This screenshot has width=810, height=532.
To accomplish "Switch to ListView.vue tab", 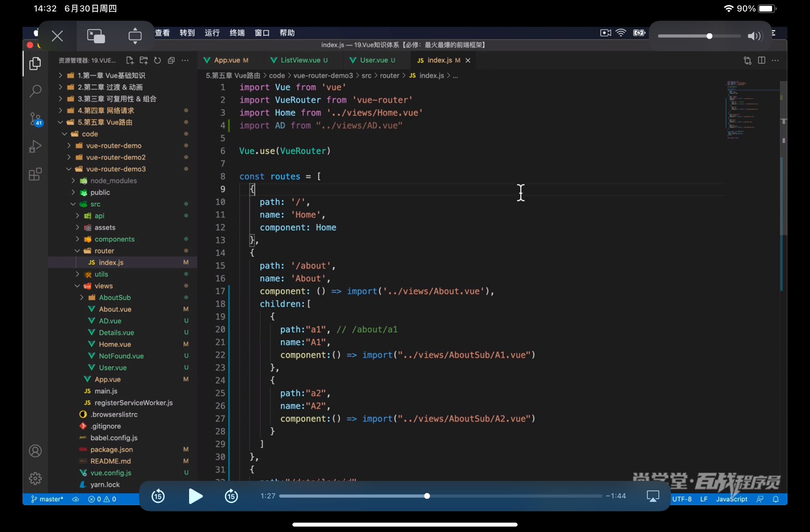I will pyautogui.click(x=299, y=60).
